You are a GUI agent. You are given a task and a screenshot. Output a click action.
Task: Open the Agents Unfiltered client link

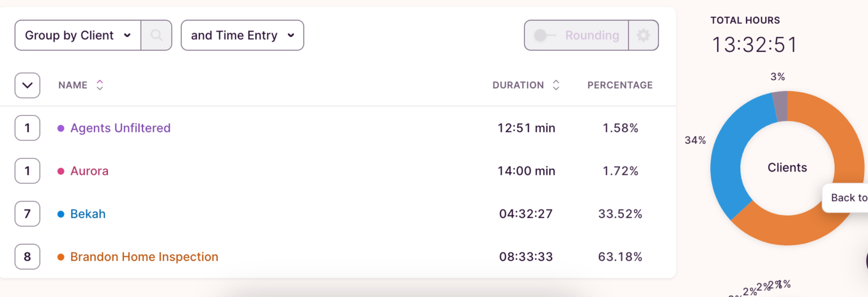point(120,128)
